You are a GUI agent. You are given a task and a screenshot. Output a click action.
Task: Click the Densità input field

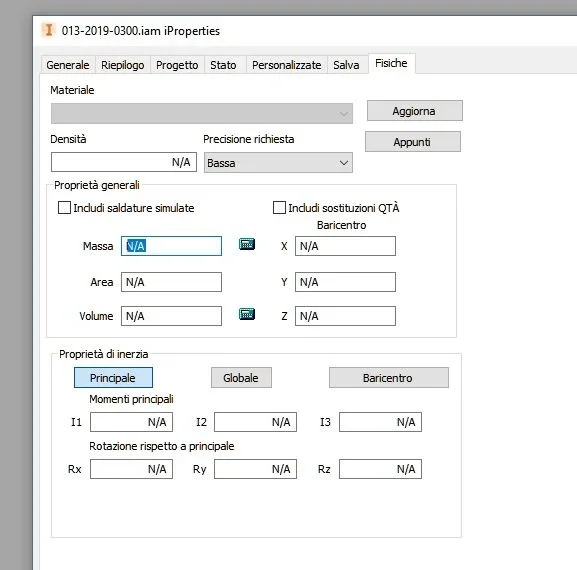click(x=124, y=162)
